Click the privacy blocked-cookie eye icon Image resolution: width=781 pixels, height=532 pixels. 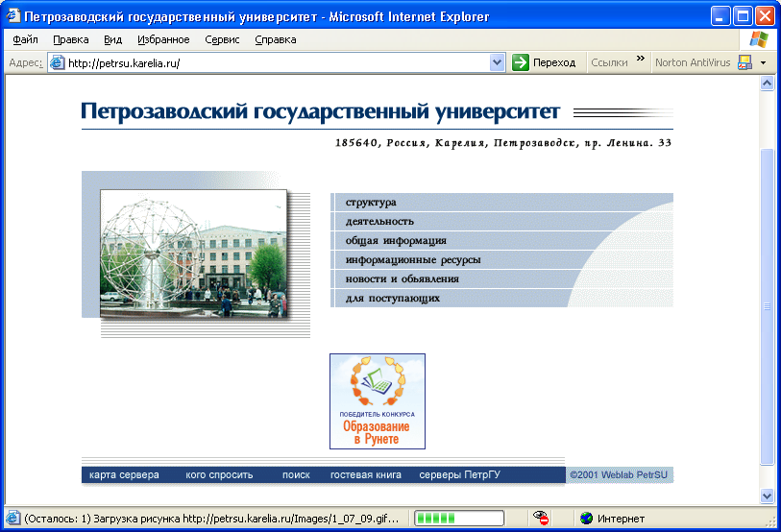541,518
